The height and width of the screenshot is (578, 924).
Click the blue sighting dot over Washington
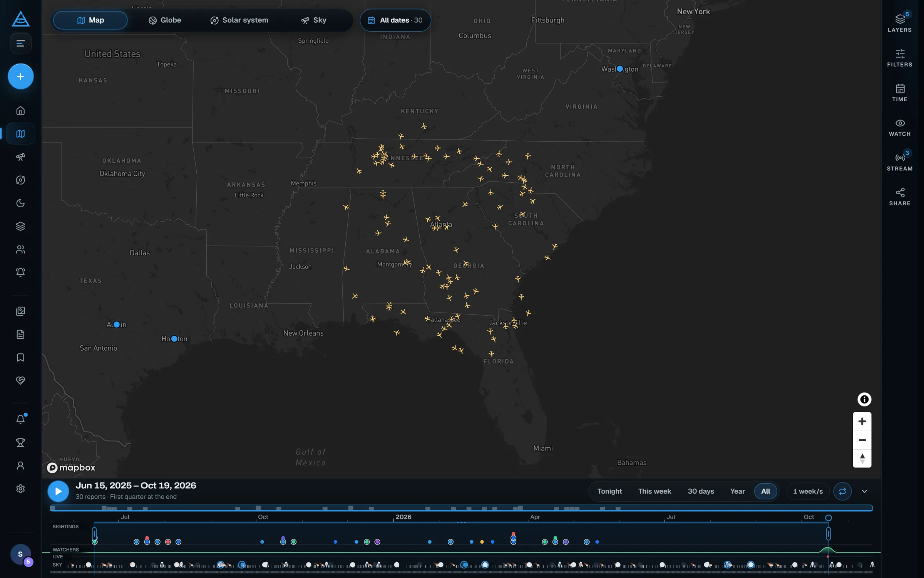pos(619,69)
